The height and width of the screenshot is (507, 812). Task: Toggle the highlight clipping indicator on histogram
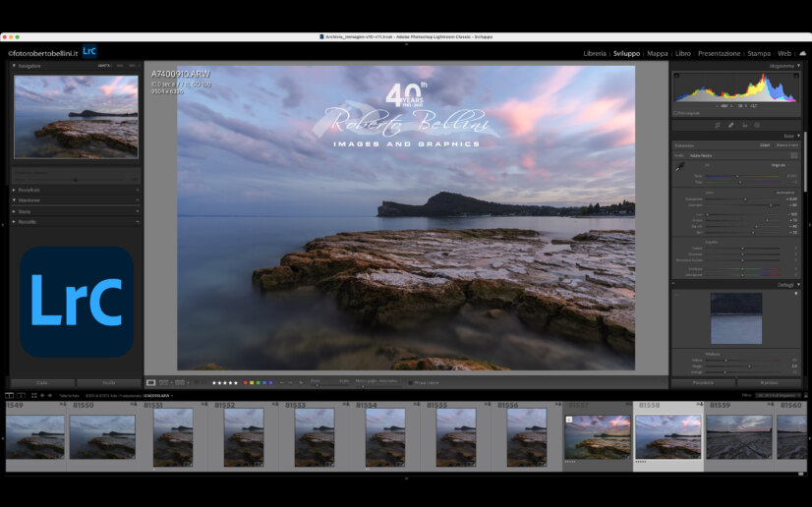pyautogui.click(x=796, y=76)
